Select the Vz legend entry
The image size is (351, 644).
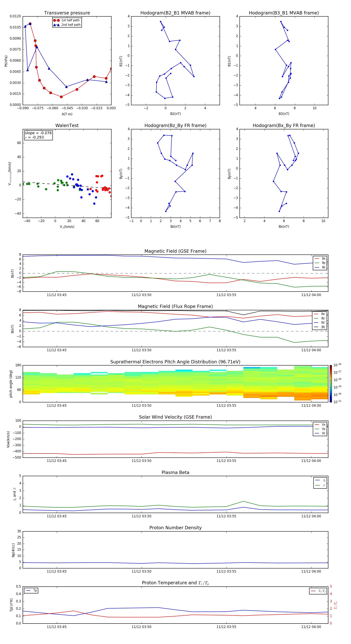point(320,433)
